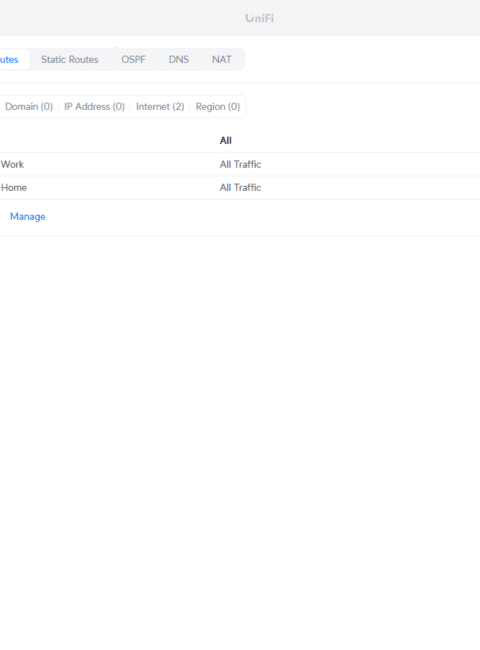
Task: Select the Work route row
Action: pyautogui.click(x=240, y=164)
